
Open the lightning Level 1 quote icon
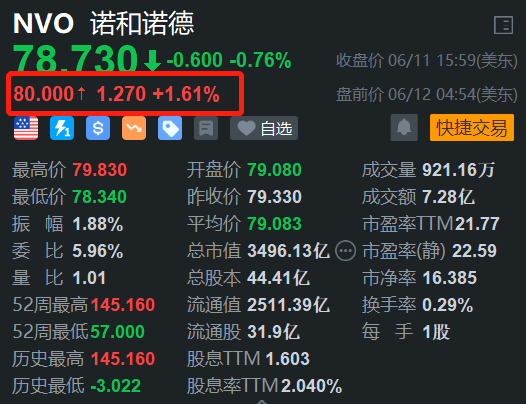[x=62, y=128]
